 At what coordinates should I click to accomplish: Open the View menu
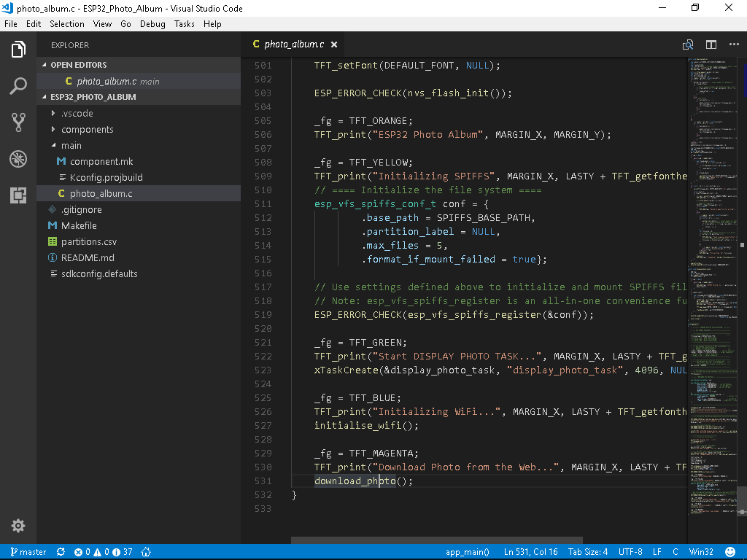(102, 24)
